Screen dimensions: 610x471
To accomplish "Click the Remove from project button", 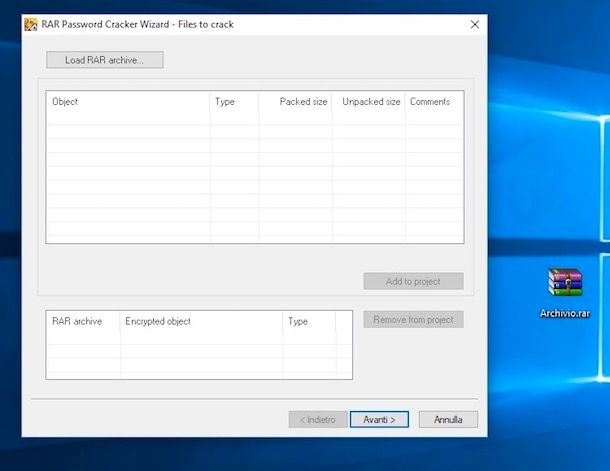I will tap(414, 319).
